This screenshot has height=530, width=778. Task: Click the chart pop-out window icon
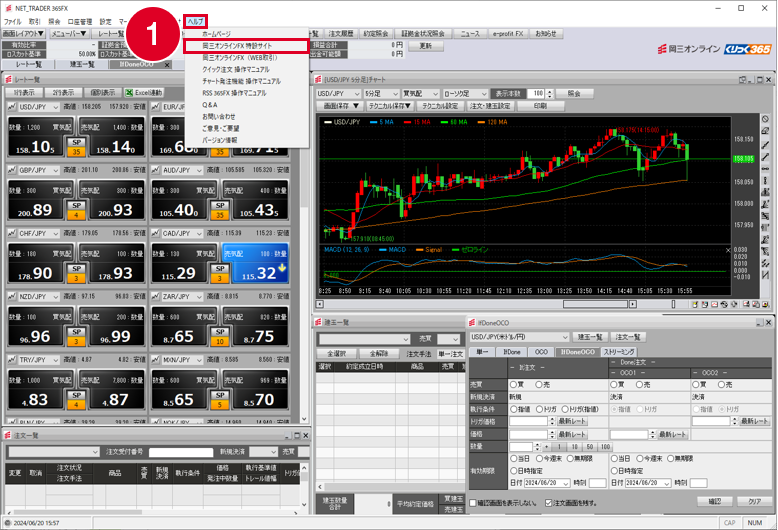click(x=743, y=79)
